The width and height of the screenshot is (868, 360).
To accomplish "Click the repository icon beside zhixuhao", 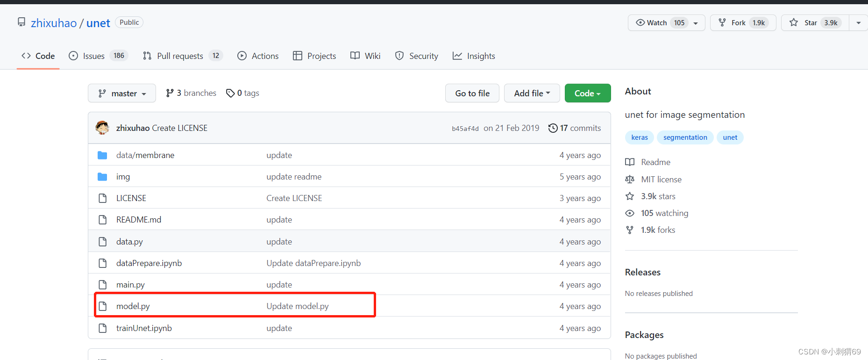I will (x=21, y=22).
